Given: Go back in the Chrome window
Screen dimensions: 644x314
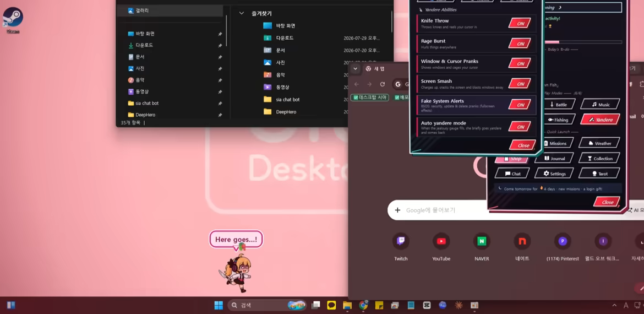Looking at the screenshot, I should pyautogui.click(x=357, y=84).
